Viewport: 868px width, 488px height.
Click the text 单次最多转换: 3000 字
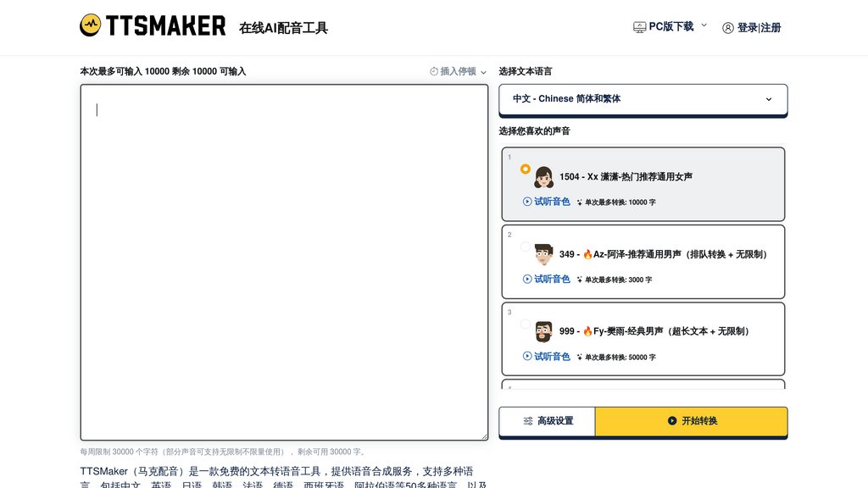tap(618, 280)
